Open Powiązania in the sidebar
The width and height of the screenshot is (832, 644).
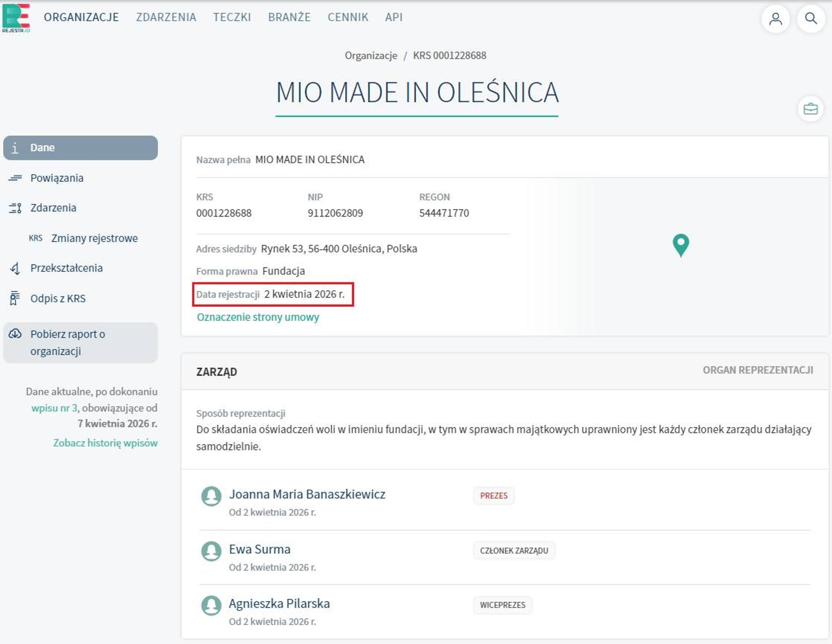pos(57,178)
